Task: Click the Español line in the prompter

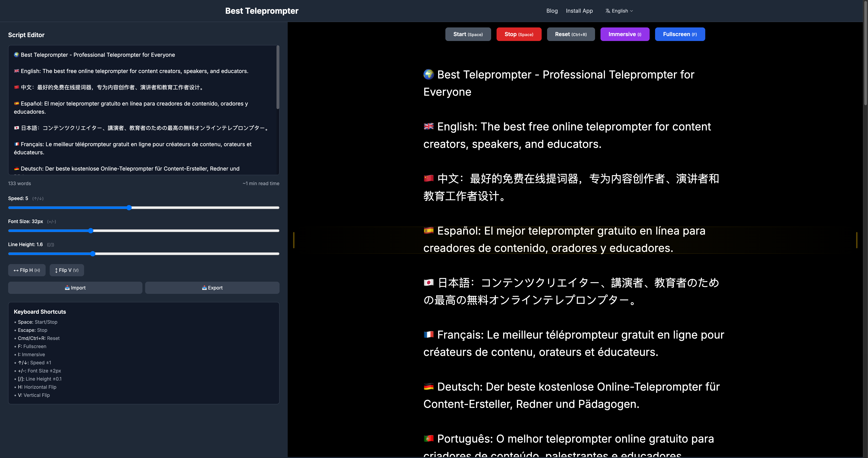Action: click(564, 240)
